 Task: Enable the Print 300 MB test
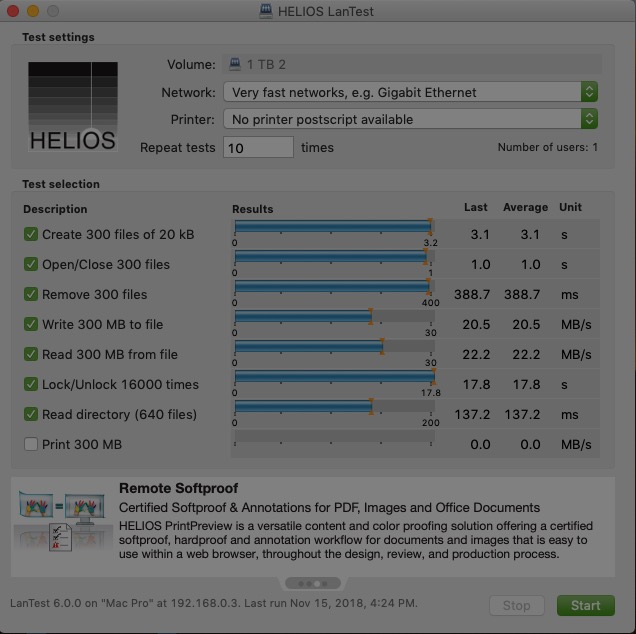coord(31,444)
